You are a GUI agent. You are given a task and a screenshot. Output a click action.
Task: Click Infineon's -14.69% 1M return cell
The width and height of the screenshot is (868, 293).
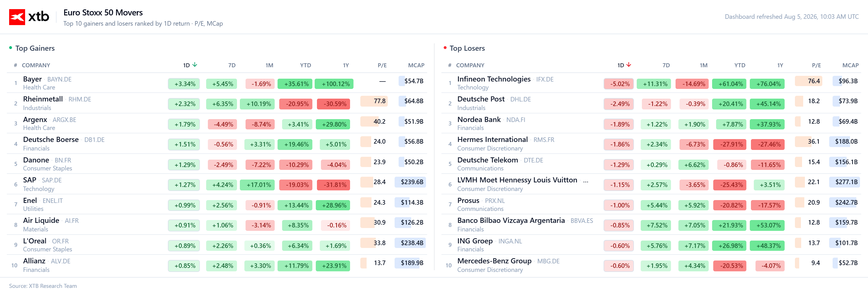pos(694,84)
